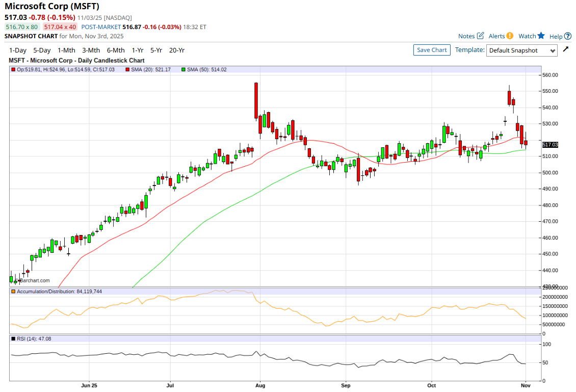This screenshot has width=576, height=392.
Task: Click the SMA (50): 514.02 legend text
Action: click(207, 69)
